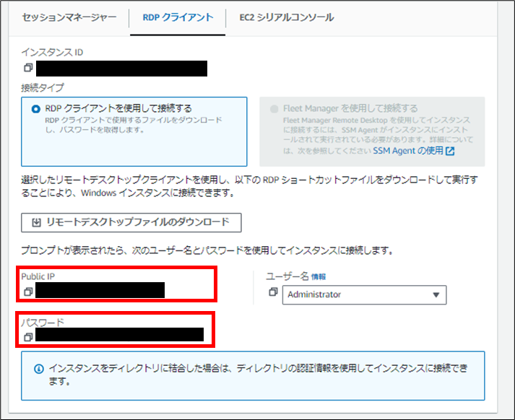Image resolution: width=515 pixels, height=420 pixels.
Task: Click リモートデスクトップファイルのダウンロード button
Action: pos(131,222)
